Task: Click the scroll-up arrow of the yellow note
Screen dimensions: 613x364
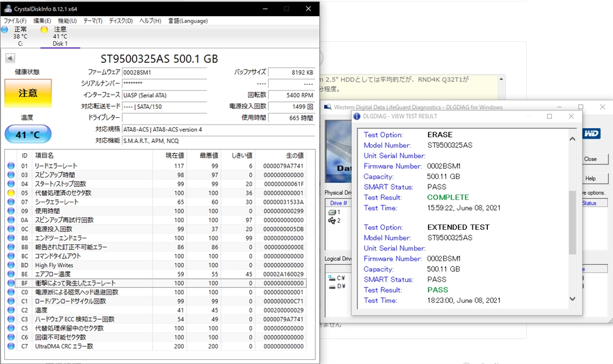Action: click(x=501, y=79)
